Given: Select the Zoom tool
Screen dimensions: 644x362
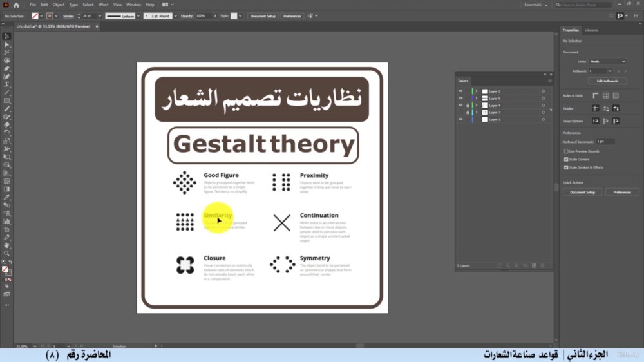Looking at the screenshot, I should coord(6,254).
